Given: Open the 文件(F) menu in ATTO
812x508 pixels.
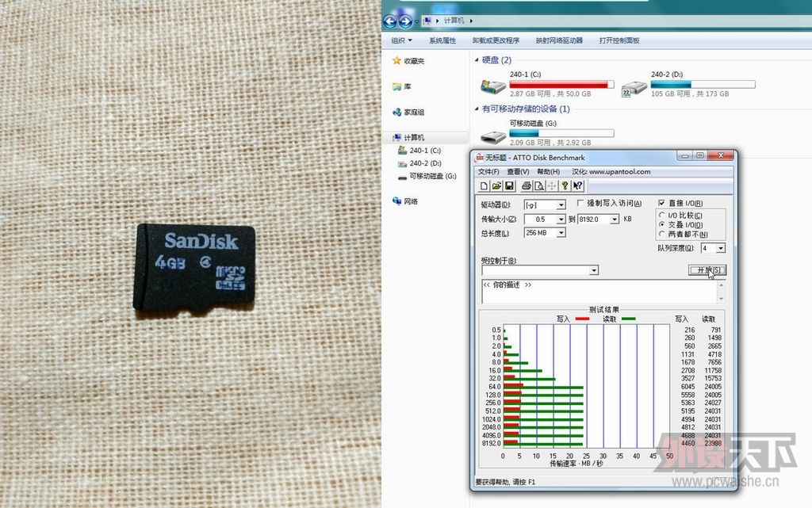Looking at the screenshot, I should tap(488, 172).
